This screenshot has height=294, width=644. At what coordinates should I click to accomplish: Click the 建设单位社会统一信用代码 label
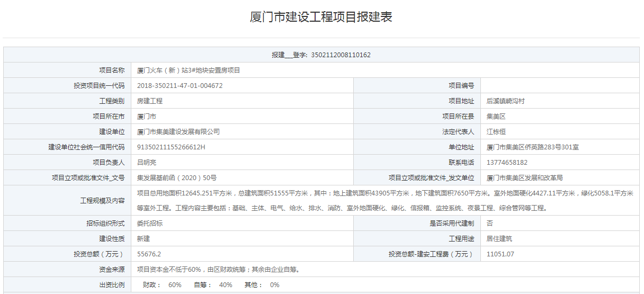click(x=86, y=147)
